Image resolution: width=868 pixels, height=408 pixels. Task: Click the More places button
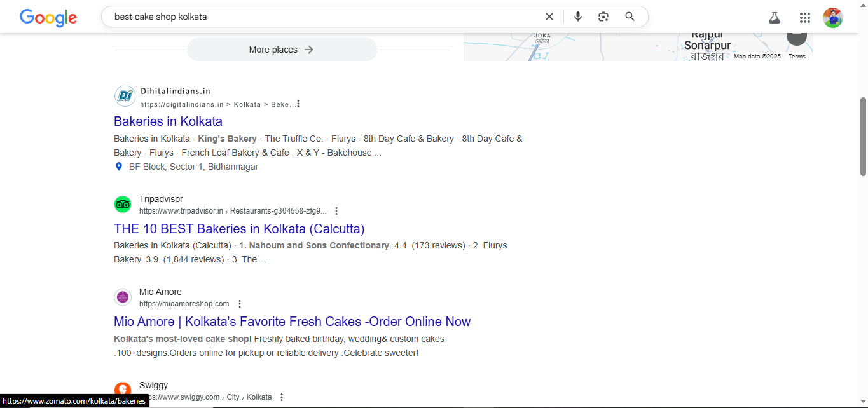[282, 50]
